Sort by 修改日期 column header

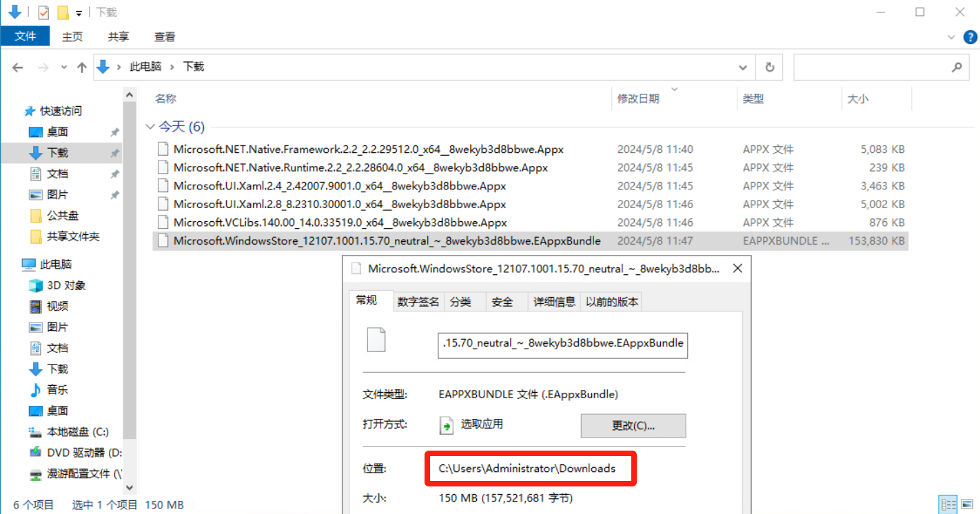(x=638, y=99)
